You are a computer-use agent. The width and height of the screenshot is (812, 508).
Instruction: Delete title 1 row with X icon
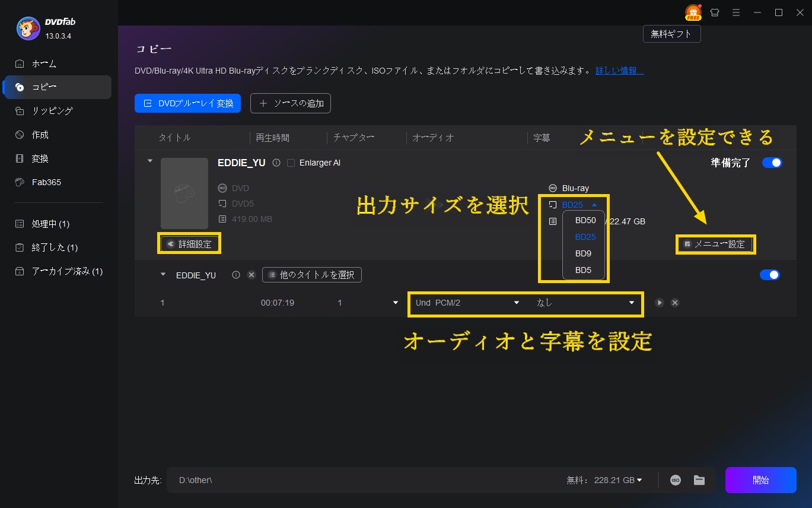click(674, 303)
